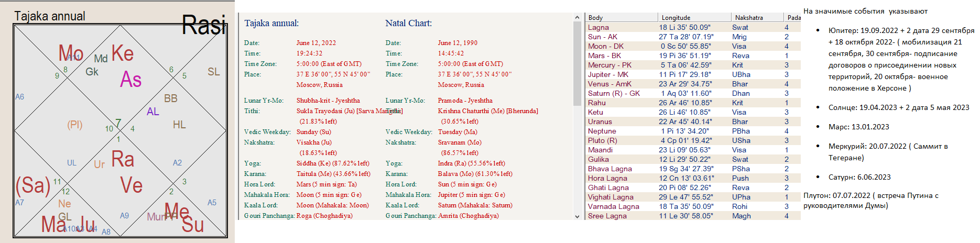Click the date June 12, 2022
This screenshot has width=980, height=243.
pos(316,43)
